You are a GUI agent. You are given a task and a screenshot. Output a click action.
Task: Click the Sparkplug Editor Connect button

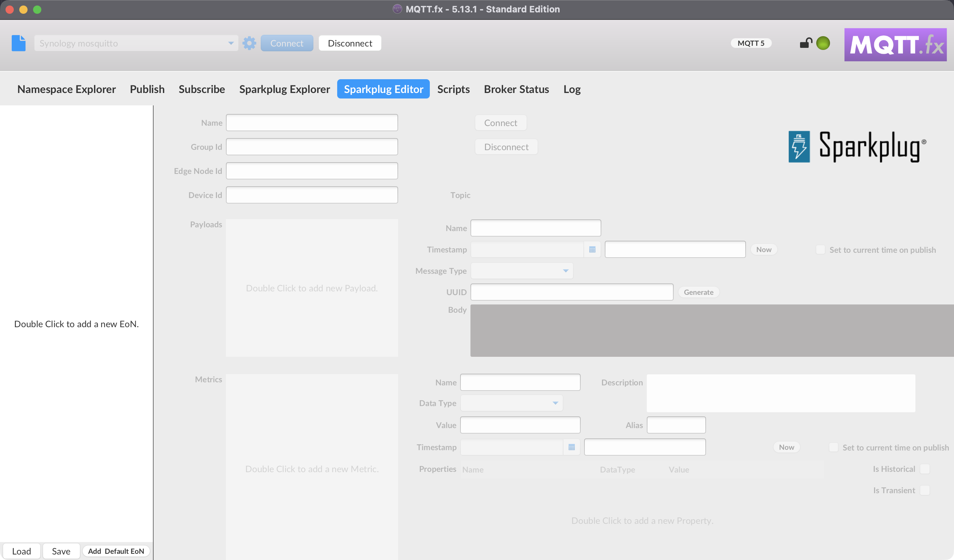coord(501,123)
